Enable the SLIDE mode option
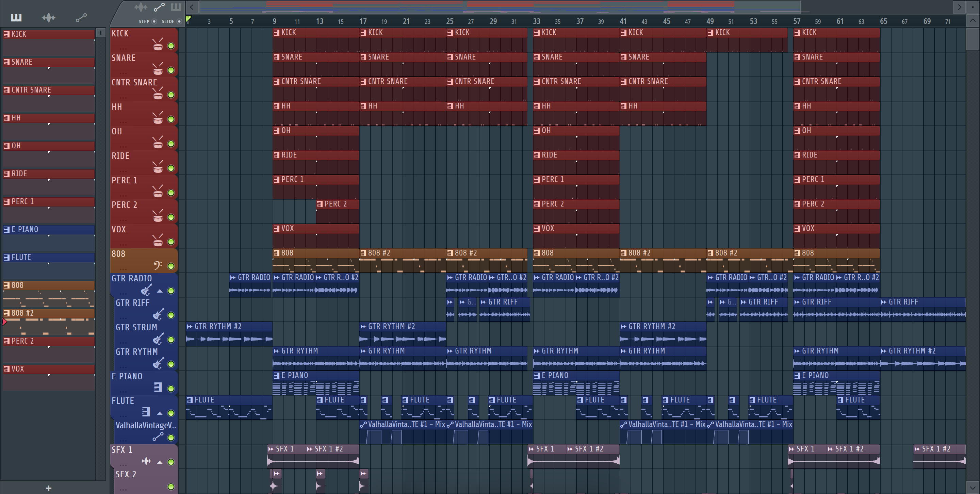This screenshot has height=494, width=980. coord(179,21)
